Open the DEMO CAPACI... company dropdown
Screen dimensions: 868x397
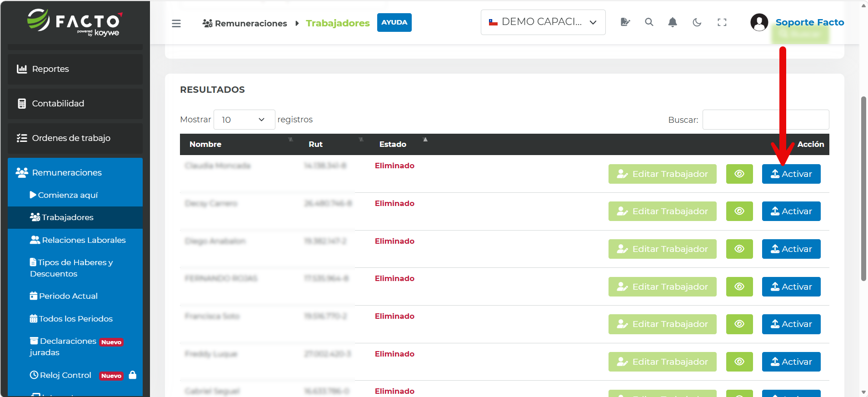[543, 22]
